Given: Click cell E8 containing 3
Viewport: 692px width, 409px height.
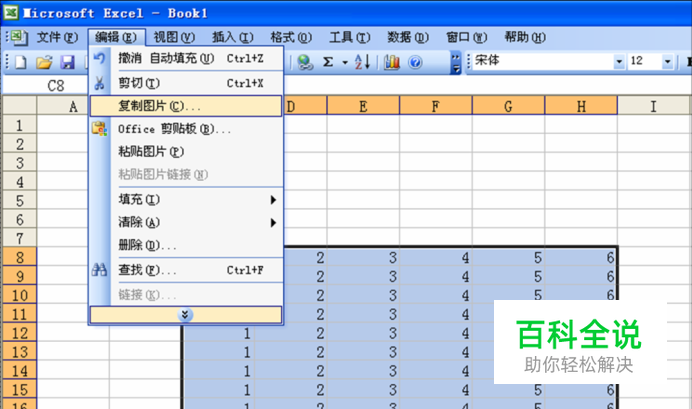Looking at the screenshot, I should pos(363,257).
